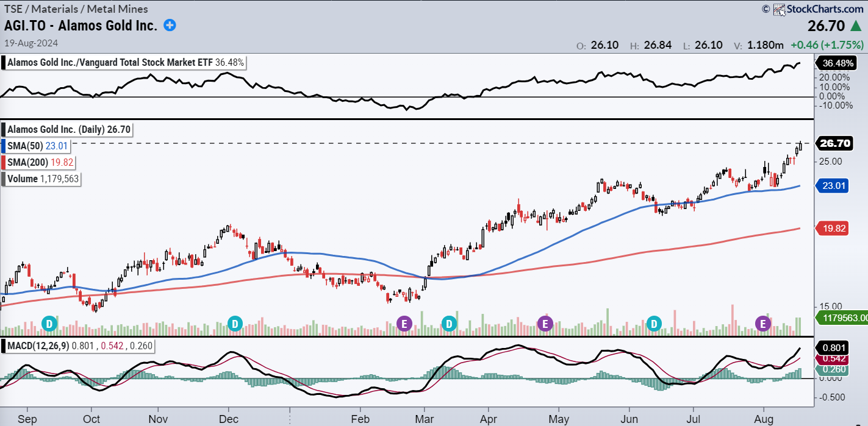
Task: Click the 'Alamos Gold Inc. (Daily) 26.70' legend
Action: click(68, 129)
